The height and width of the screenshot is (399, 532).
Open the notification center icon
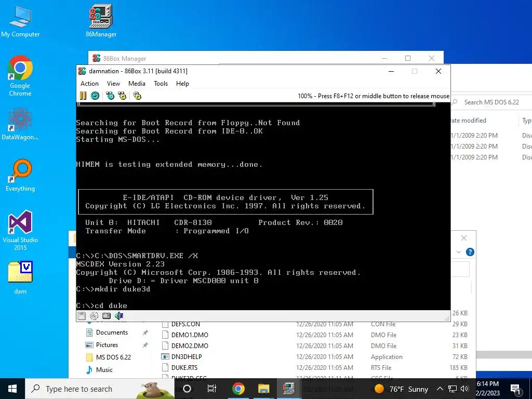515,389
